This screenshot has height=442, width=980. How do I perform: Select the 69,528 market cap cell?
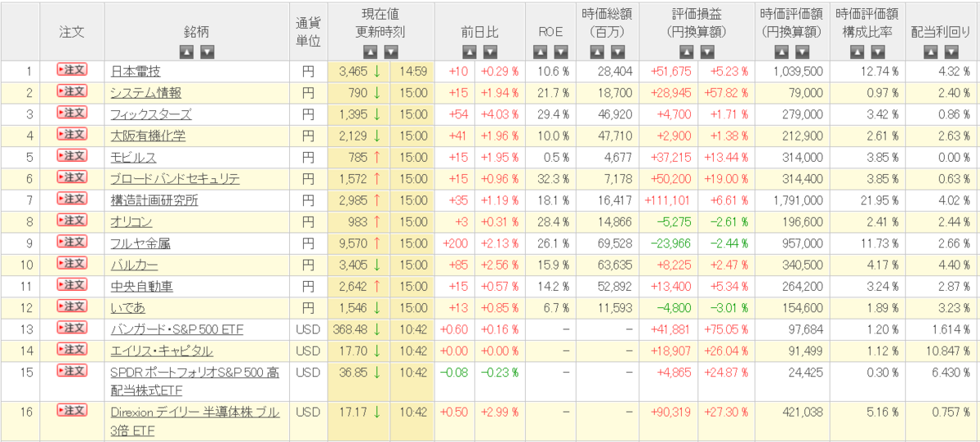tap(608, 243)
